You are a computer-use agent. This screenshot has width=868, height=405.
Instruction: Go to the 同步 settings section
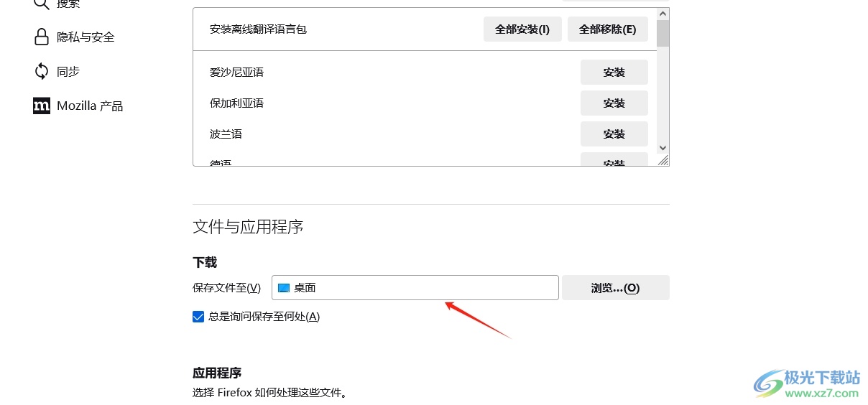68,71
